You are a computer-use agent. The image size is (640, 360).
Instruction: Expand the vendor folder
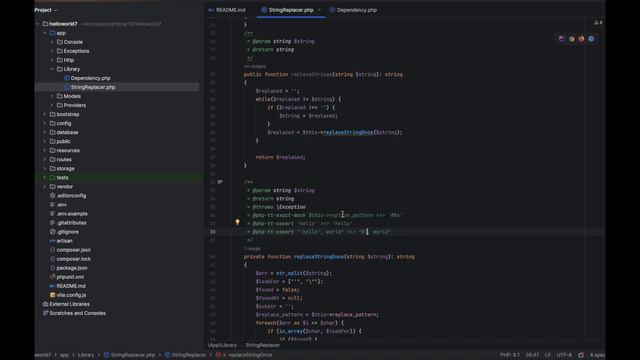45,187
